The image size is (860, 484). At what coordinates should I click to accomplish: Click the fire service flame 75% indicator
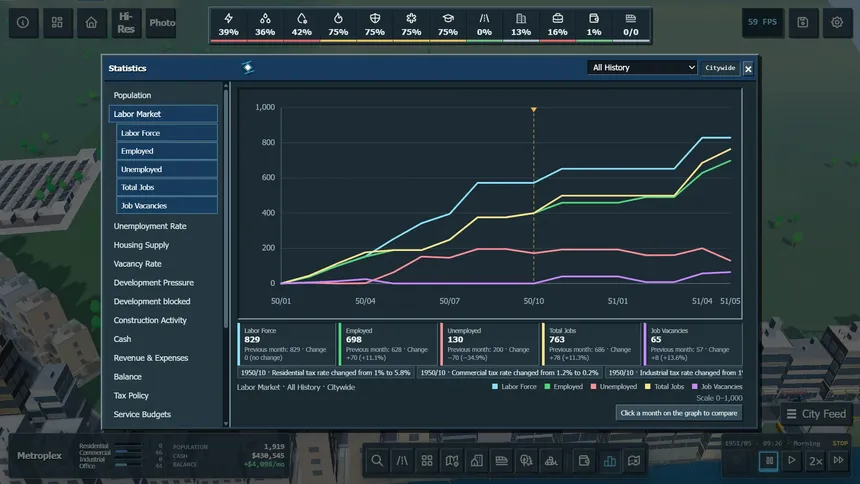coord(338,25)
